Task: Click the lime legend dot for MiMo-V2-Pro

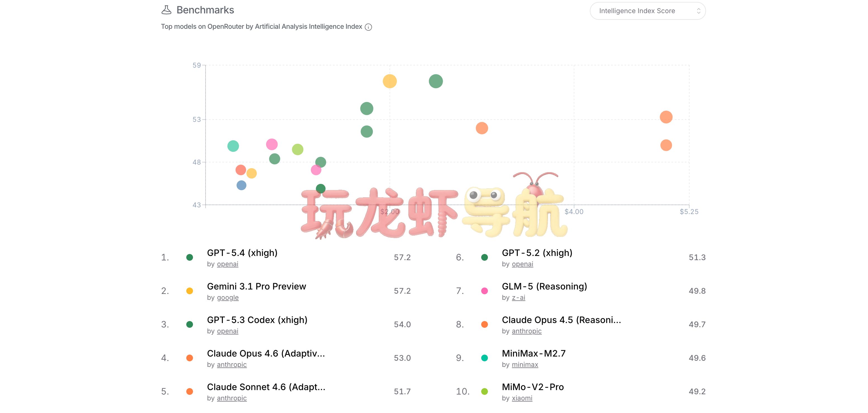Action: [x=485, y=391]
